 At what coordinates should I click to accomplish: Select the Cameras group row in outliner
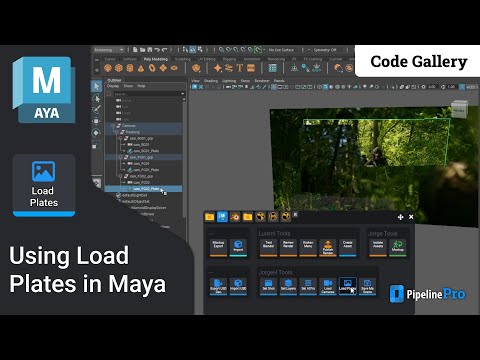tap(143, 126)
